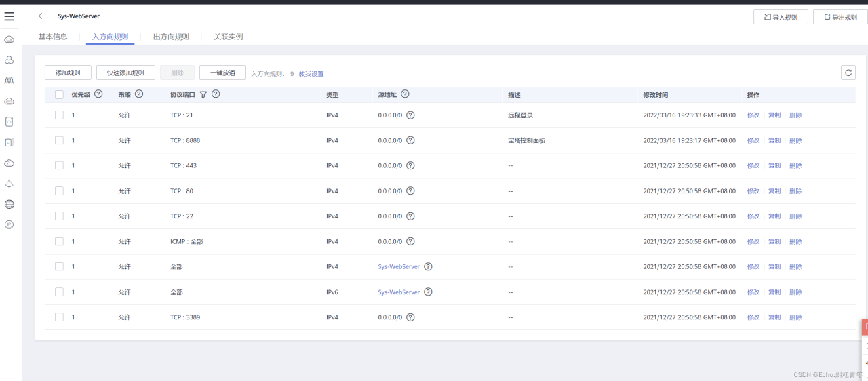
Task: Open the 教我设置 help link
Action: 311,74
